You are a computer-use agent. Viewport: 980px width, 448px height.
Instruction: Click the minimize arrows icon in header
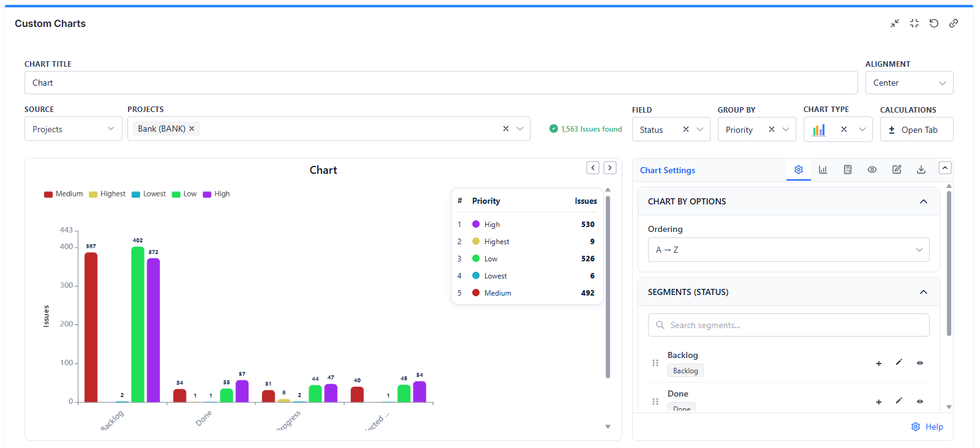895,23
